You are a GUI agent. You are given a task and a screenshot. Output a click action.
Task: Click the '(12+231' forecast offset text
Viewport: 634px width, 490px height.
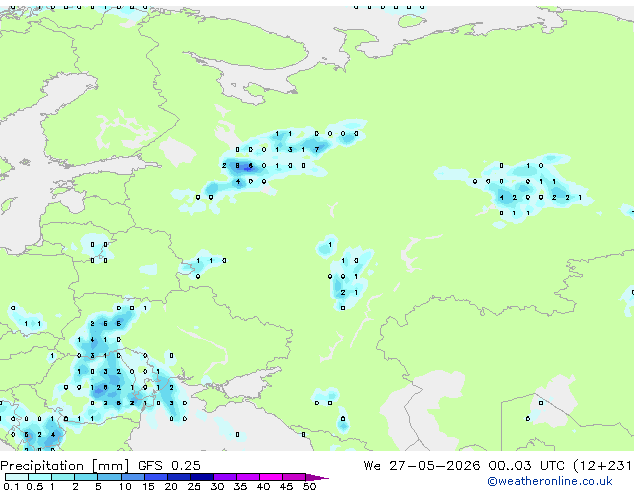(603, 466)
